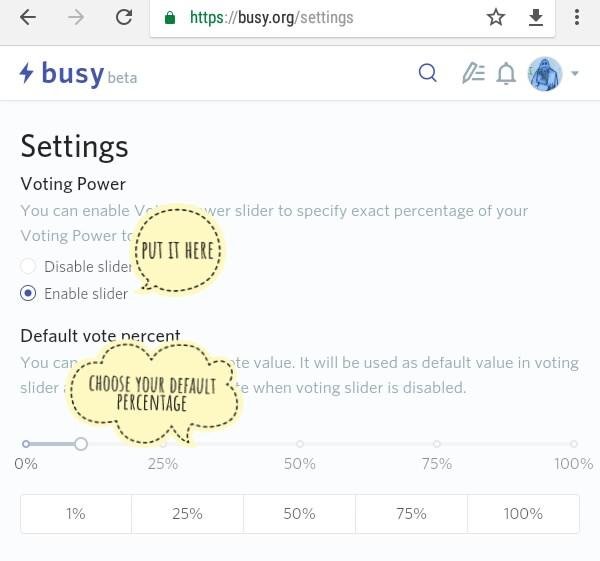600x561 pixels.
Task: Choose the 75% preset button
Action: click(411, 514)
